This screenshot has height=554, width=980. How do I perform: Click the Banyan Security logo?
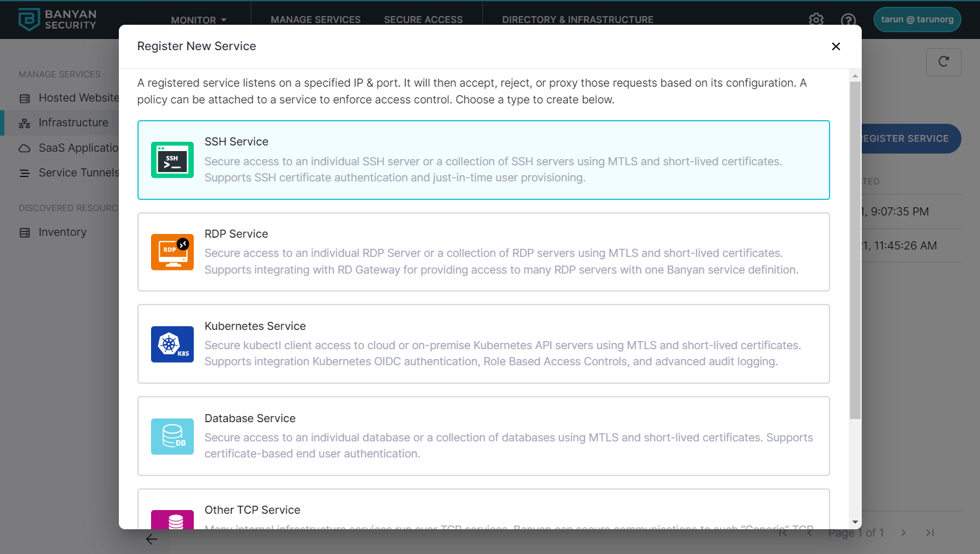pos(58,20)
